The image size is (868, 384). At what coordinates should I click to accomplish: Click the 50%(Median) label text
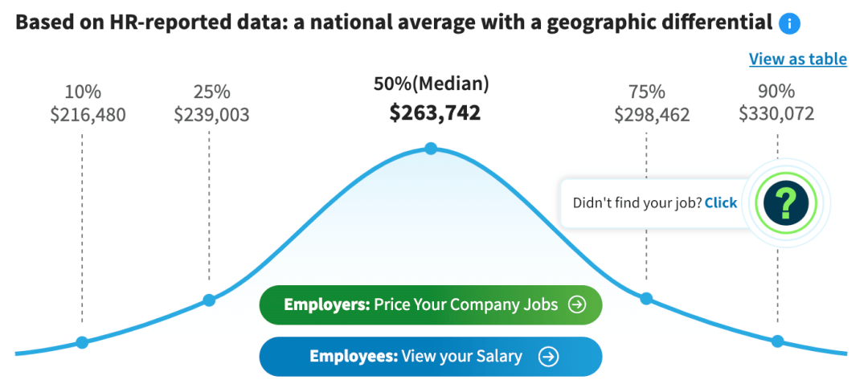[431, 84]
